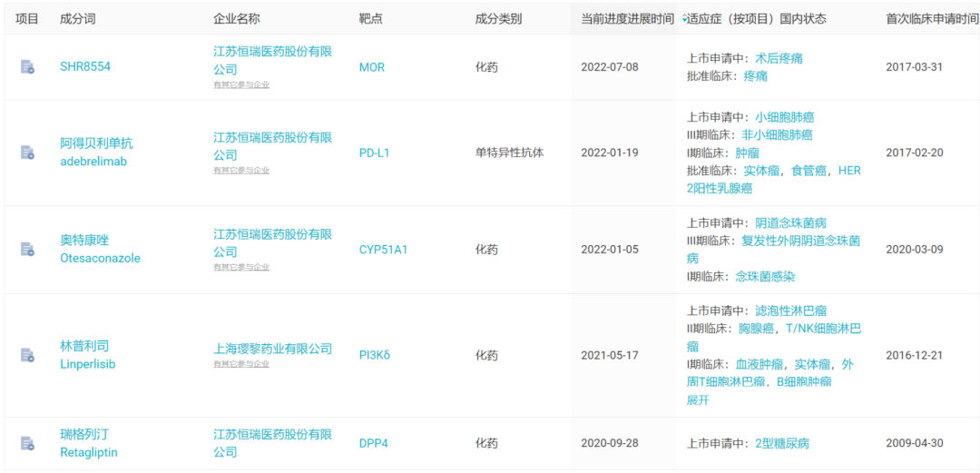Open 肿瘤 phase I indication link
980x473 pixels.
[748, 152]
